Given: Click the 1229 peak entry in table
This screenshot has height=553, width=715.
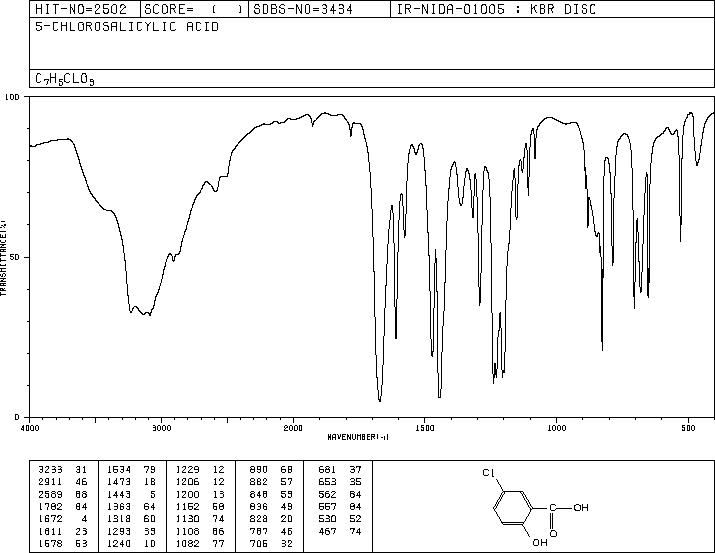Looking at the screenshot, I should pyautogui.click(x=200, y=469).
